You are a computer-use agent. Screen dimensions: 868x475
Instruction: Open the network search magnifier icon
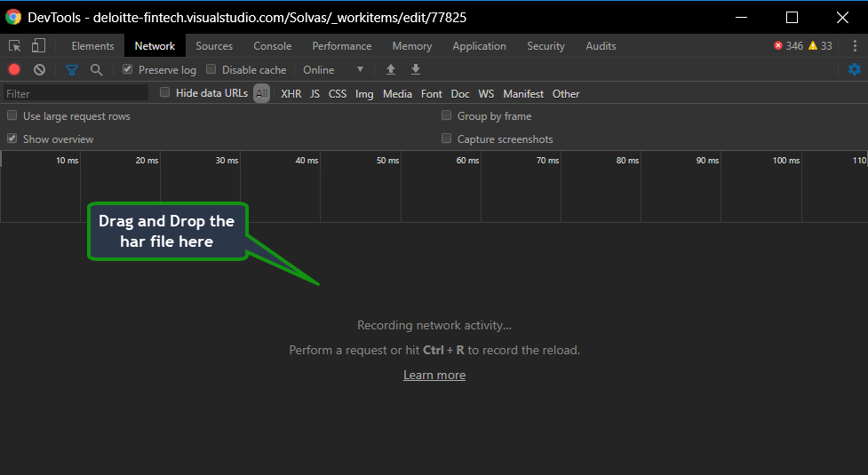coord(96,69)
